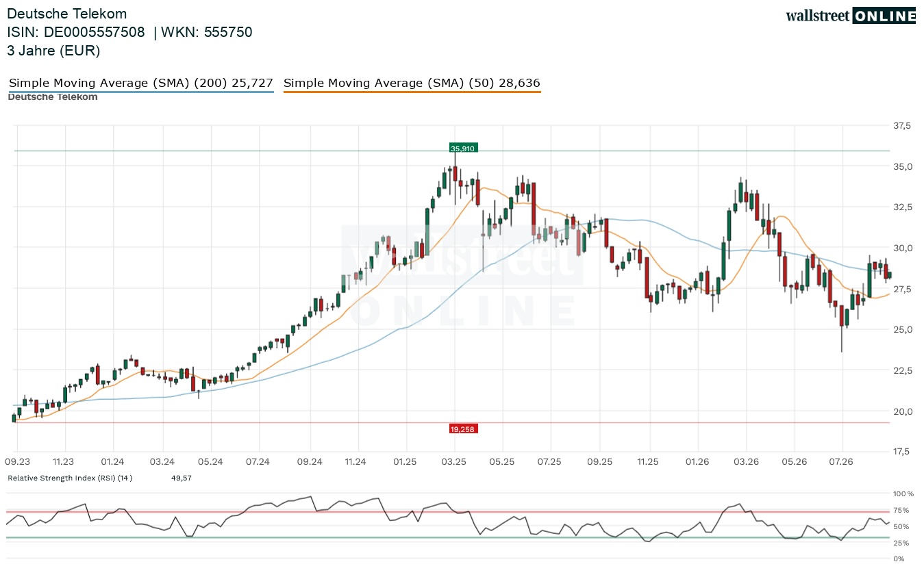Click the small bold Deutsche Telekom series label

pyautogui.click(x=53, y=97)
